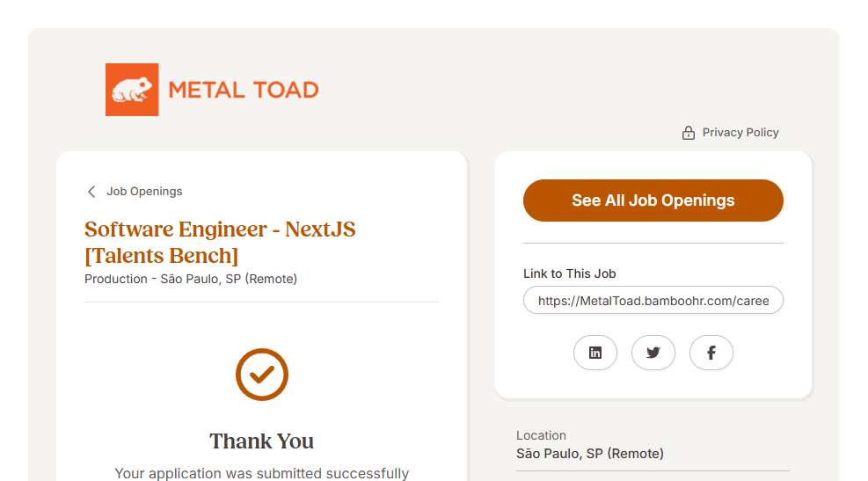
Task: Open the Privacy Policy link
Action: [740, 133]
